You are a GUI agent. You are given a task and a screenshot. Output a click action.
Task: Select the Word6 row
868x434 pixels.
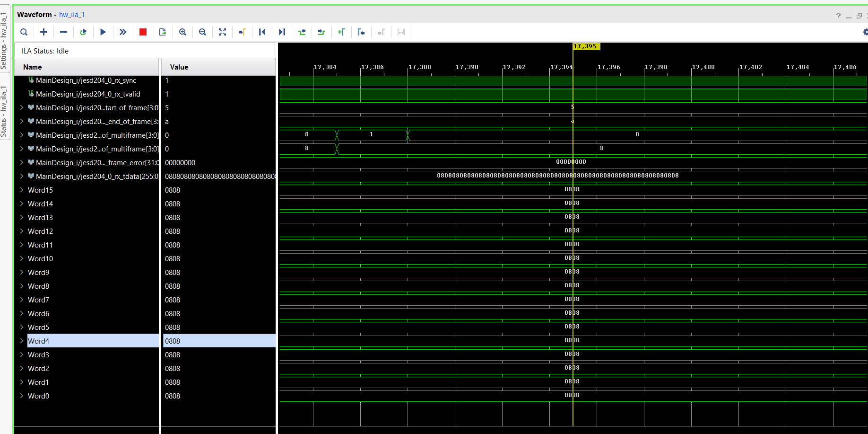click(38, 314)
